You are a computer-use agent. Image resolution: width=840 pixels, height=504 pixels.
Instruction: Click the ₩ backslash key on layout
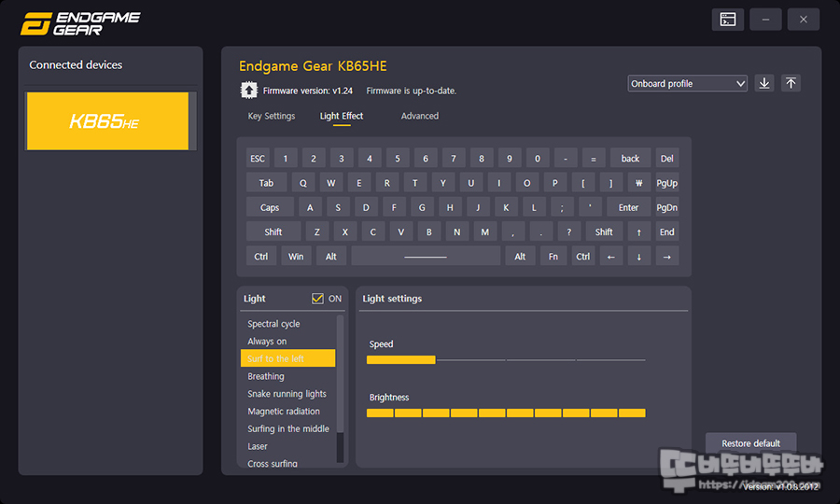pyautogui.click(x=638, y=183)
